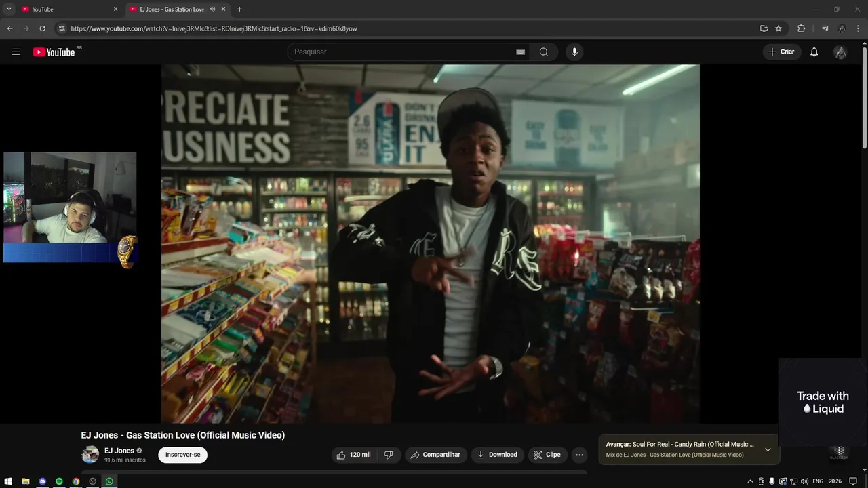Dislike the Gas Station Love video
868x488 pixels.
click(x=389, y=455)
